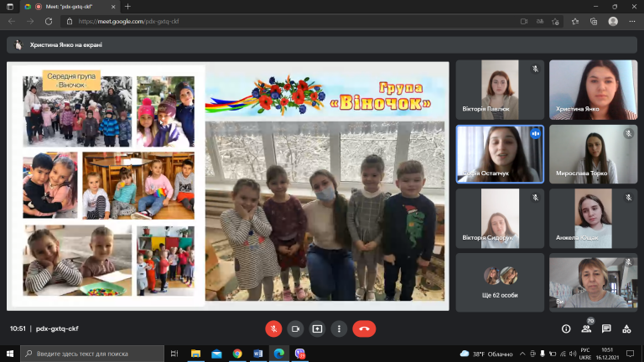
Task: Click the address bar with meet.google.com URL
Action: pyautogui.click(x=288, y=21)
